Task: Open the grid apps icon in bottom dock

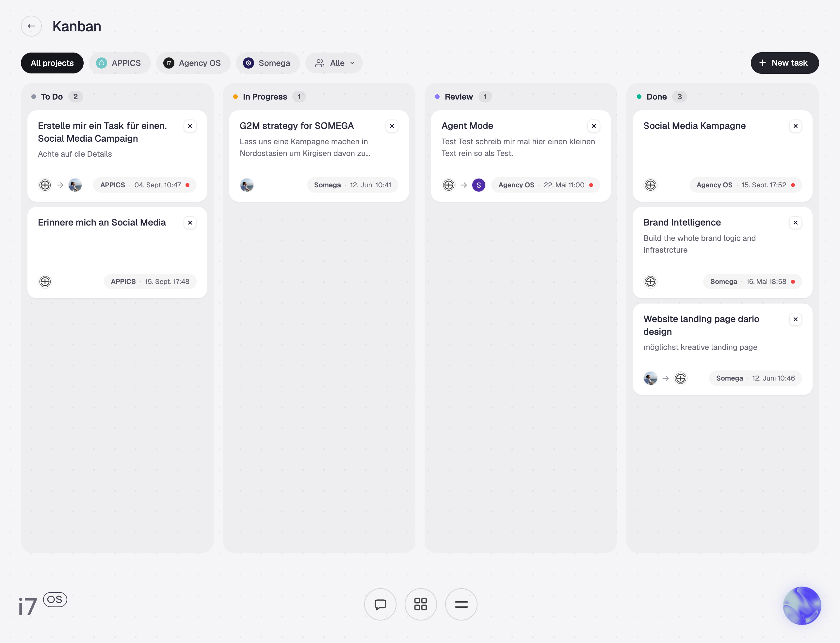Action: coord(420,604)
